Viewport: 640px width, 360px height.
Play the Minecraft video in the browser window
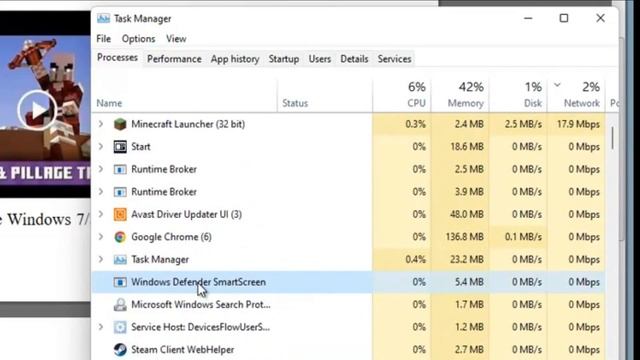click(x=37, y=110)
